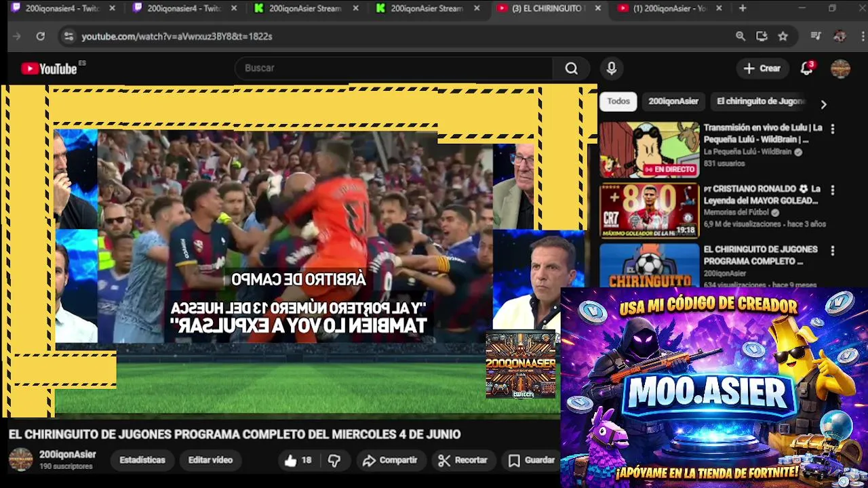Open Memorias del Fútbol channel link
The width and height of the screenshot is (868, 488).
click(x=738, y=213)
